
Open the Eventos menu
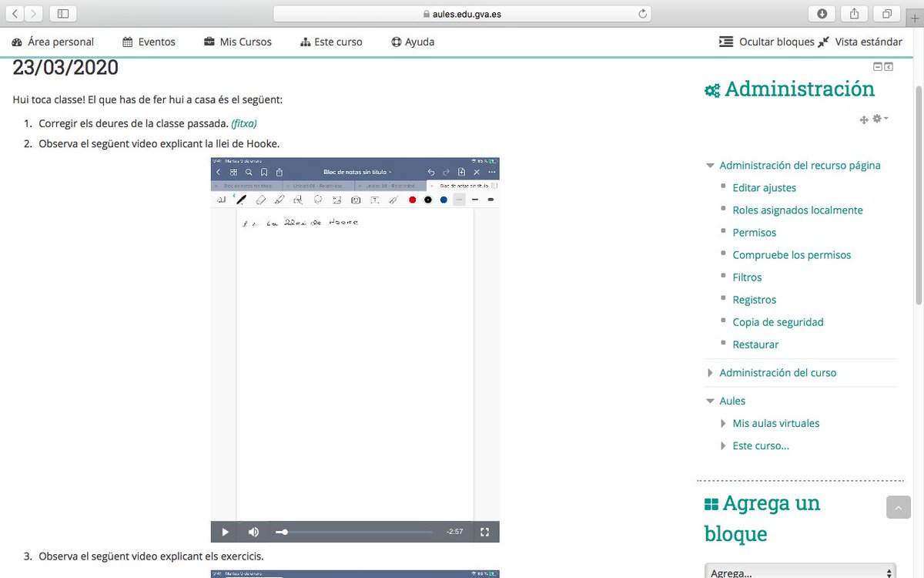coord(149,42)
